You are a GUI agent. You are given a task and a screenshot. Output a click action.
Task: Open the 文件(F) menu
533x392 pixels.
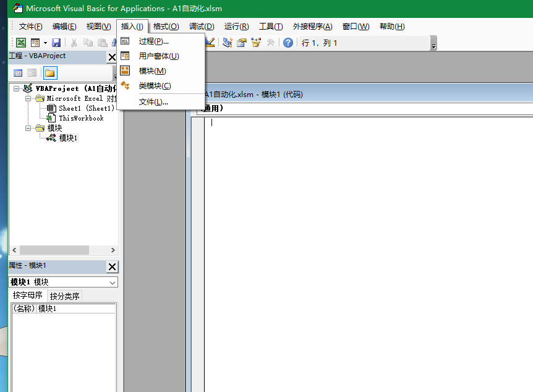[30, 27]
